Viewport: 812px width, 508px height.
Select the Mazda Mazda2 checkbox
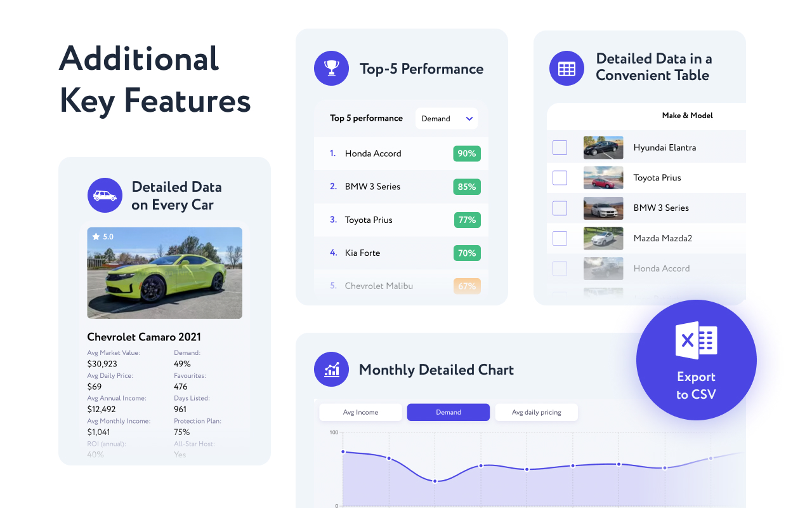point(560,238)
